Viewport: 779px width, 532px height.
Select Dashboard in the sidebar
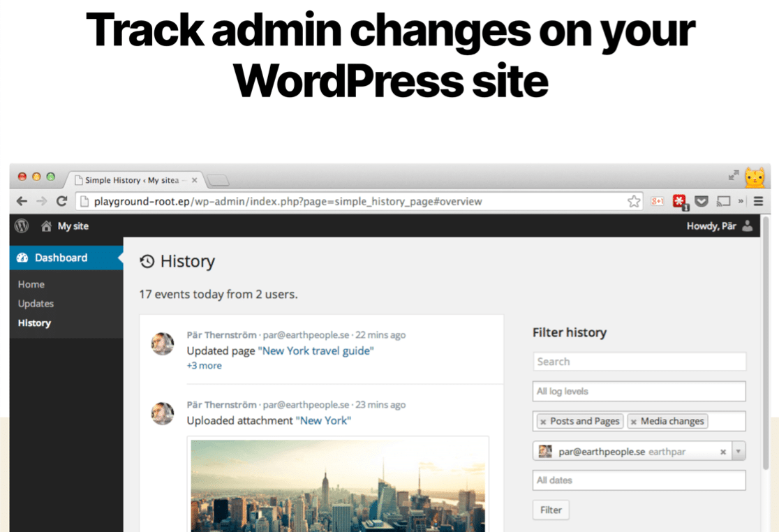(66, 258)
